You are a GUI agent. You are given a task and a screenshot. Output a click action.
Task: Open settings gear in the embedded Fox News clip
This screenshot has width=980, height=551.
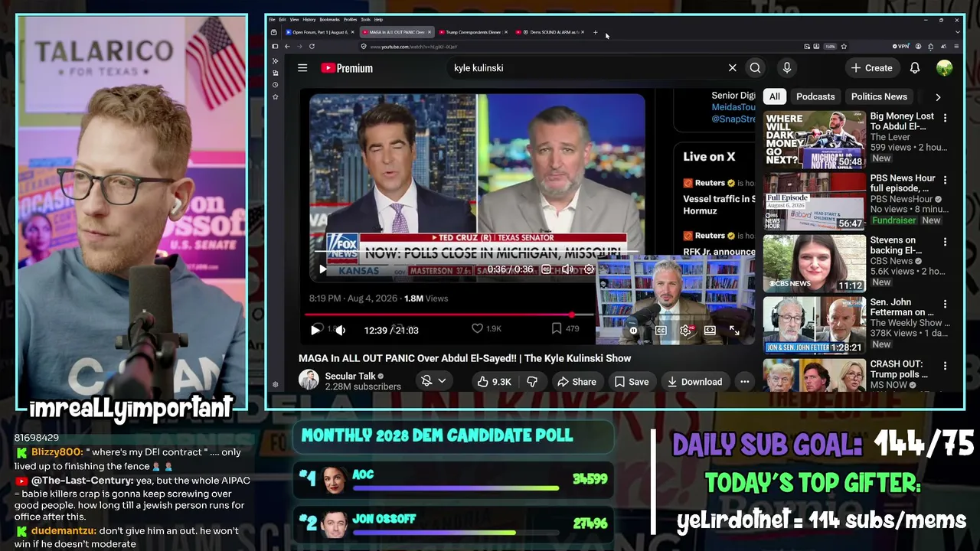coord(589,269)
